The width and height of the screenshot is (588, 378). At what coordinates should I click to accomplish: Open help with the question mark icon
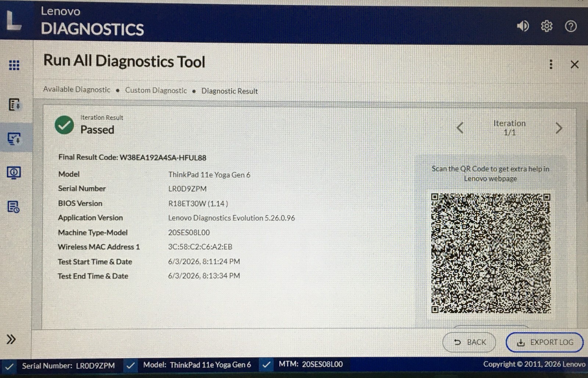[x=571, y=26]
